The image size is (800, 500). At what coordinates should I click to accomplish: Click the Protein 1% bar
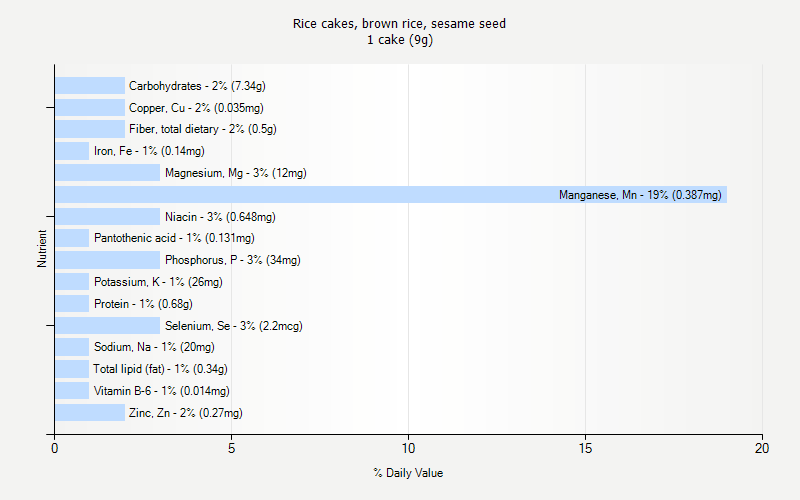[x=72, y=304]
